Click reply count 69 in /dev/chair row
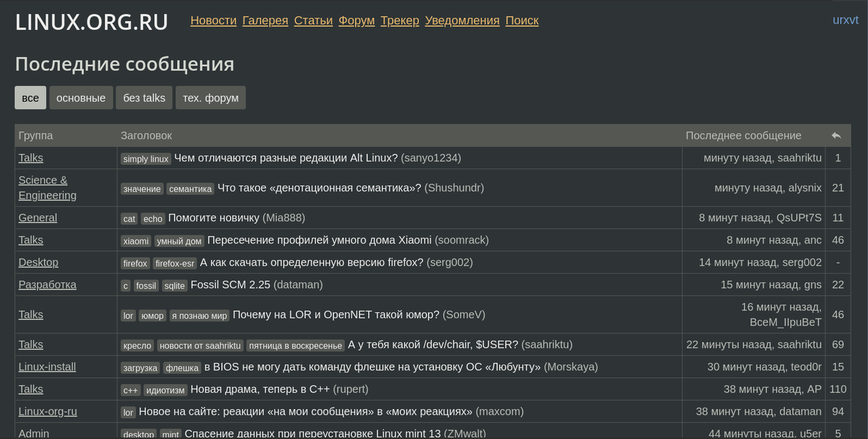This screenshot has width=868, height=439. coord(838,345)
